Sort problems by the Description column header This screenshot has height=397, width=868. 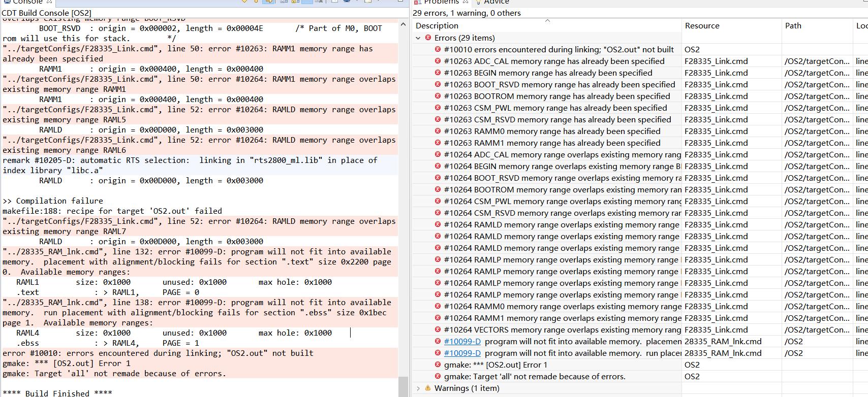pyautogui.click(x=547, y=25)
